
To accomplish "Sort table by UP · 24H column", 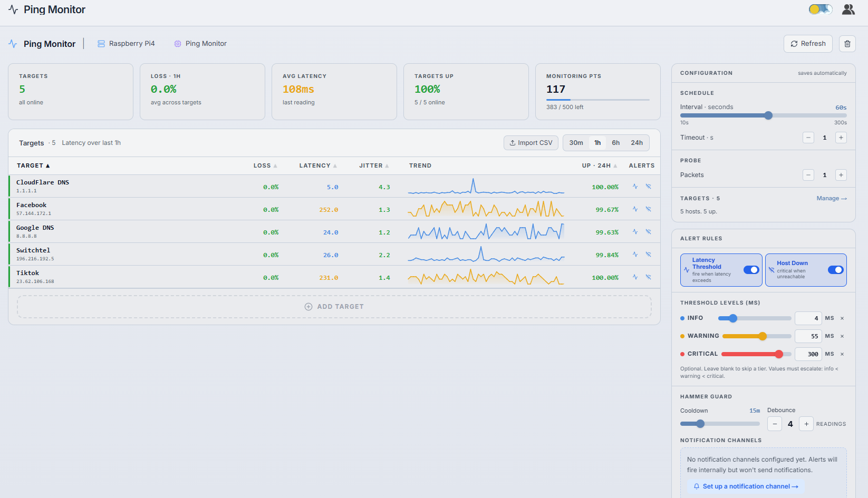I will click(x=600, y=165).
